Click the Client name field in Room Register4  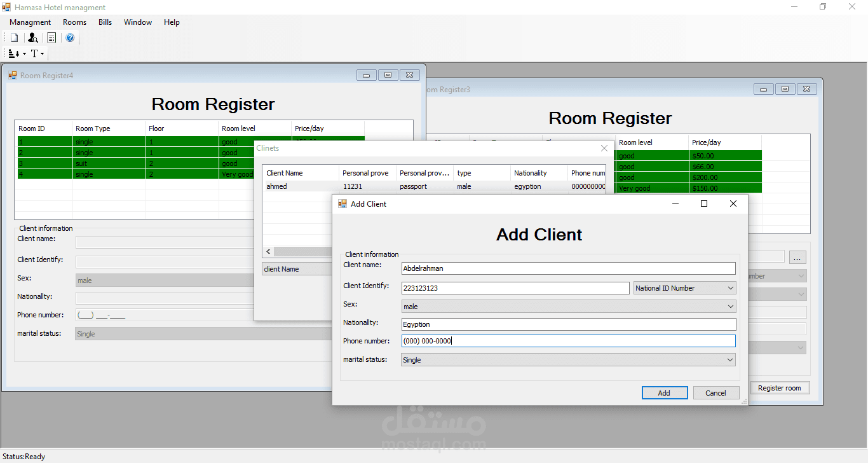(165, 242)
